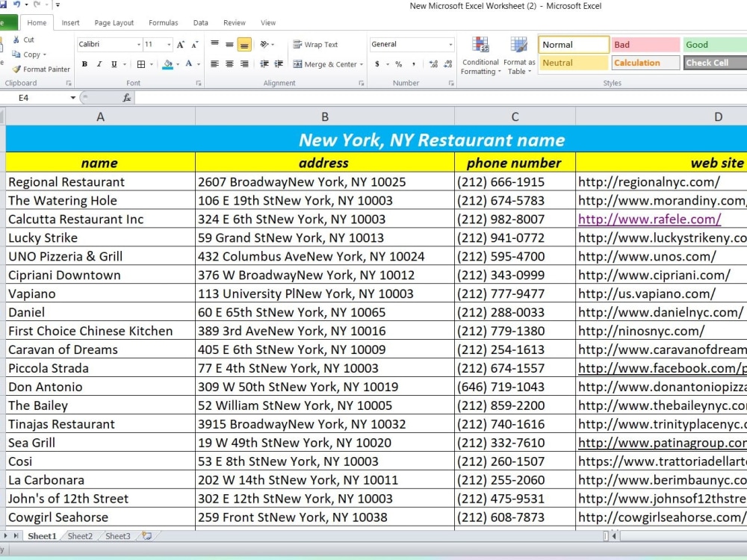The height and width of the screenshot is (560, 747).
Task: Open Format as Table gallery
Action: pyautogui.click(x=519, y=56)
